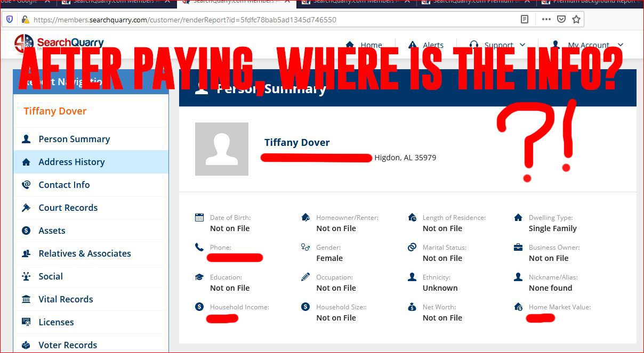
Task: Click the money bag icon beside Net Worth
Action: point(412,307)
